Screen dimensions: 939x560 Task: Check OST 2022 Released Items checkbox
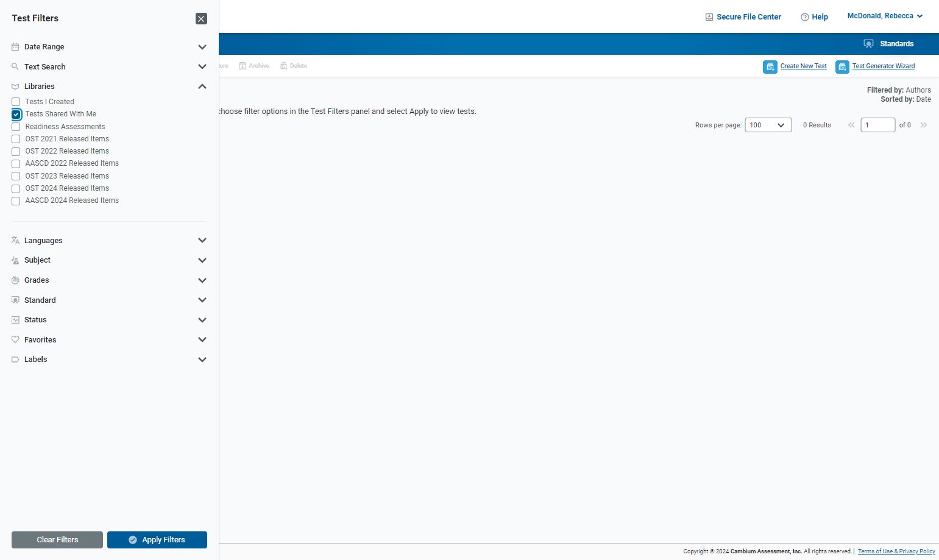tap(16, 151)
